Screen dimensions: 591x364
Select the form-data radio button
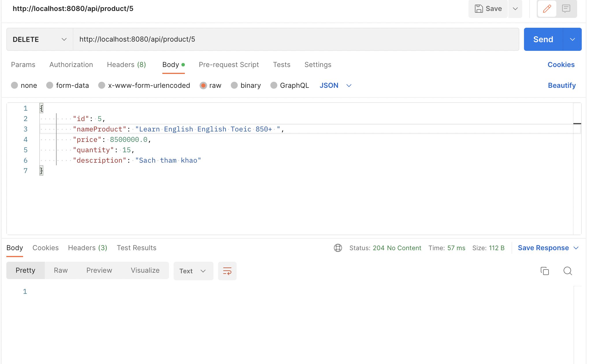tap(50, 85)
